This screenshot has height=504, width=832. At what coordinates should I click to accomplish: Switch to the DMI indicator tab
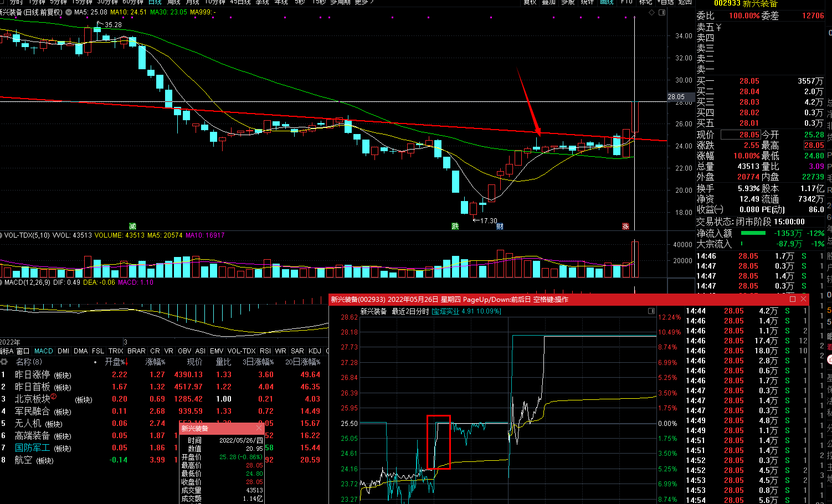(x=63, y=351)
